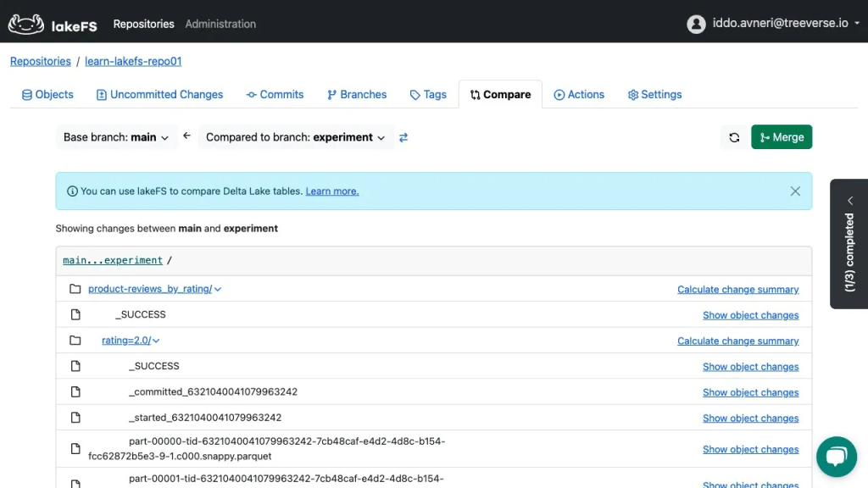This screenshot has height=488, width=868.
Task: Click file icon of _SUCCESS under rating=2.0
Action: [x=75, y=366]
